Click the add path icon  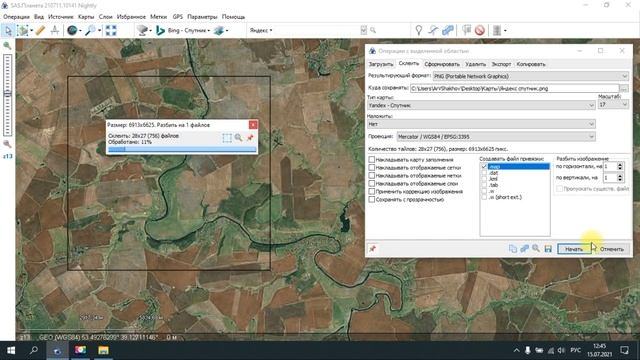[433, 30]
